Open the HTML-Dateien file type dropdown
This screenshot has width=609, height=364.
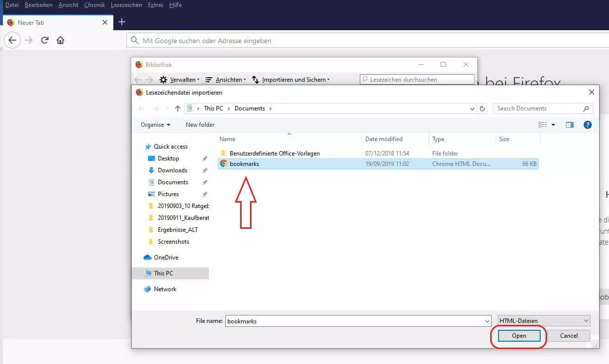[x=544, y=321]
